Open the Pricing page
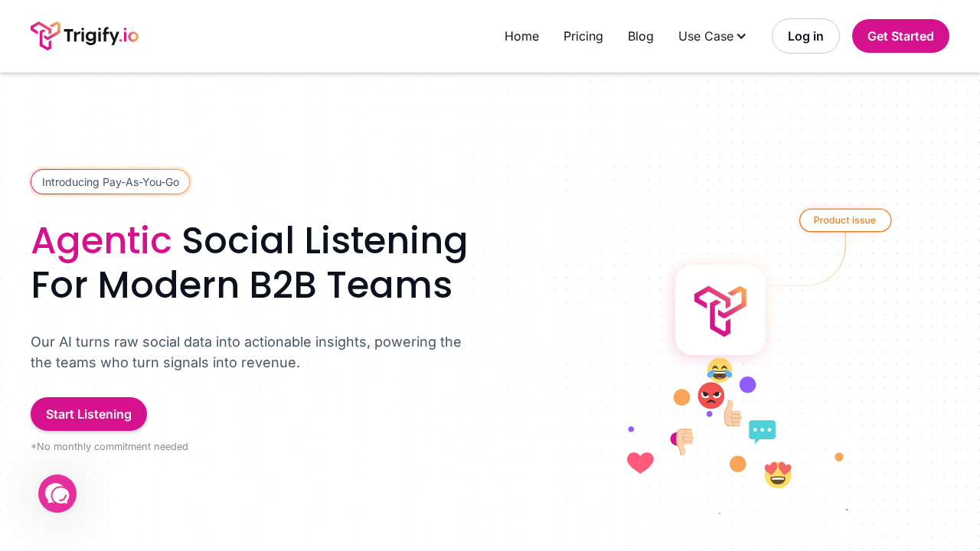The image size is (980, 551). (583, 36)
